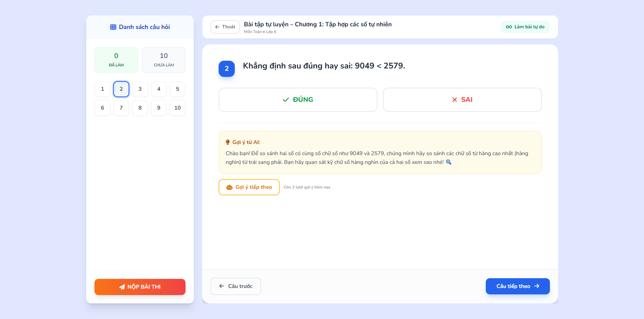Click the Môn Toán • Lớp 6 subtitle

(x=260, y=32)
